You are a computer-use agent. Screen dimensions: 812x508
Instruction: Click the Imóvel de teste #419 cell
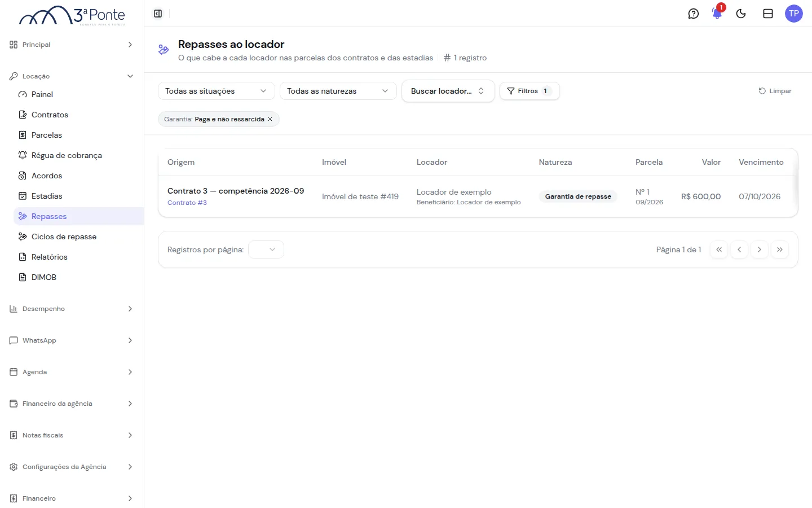tap(360, 196)
